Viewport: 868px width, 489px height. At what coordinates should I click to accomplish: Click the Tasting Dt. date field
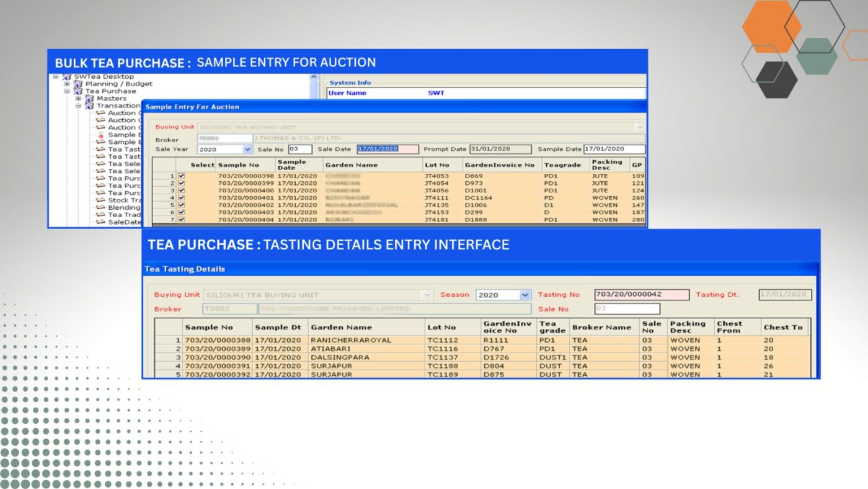[785, 295]
